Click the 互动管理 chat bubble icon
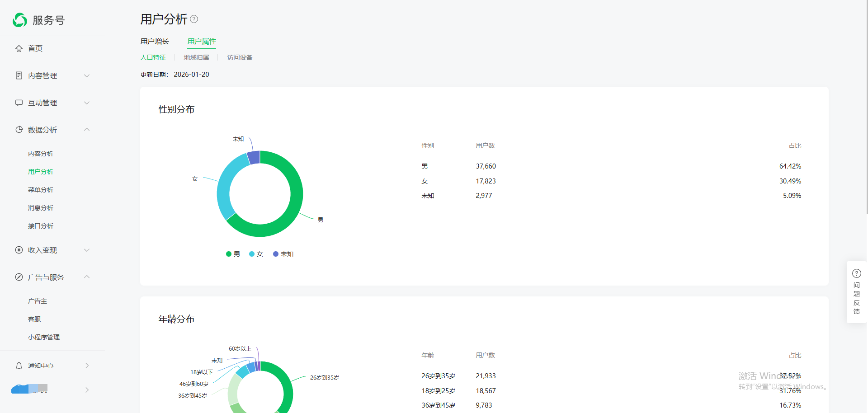 [19, 103]
